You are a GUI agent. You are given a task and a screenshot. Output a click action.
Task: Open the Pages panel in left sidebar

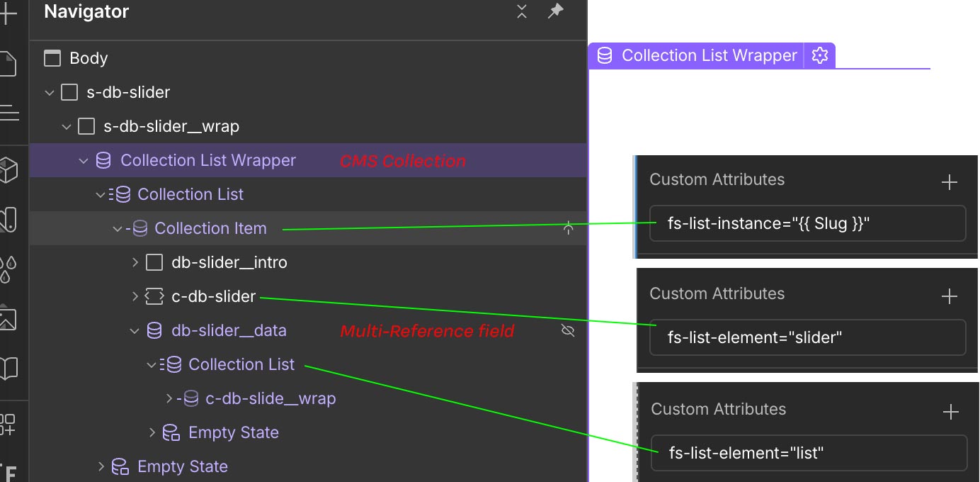click(x=7, y=64)
